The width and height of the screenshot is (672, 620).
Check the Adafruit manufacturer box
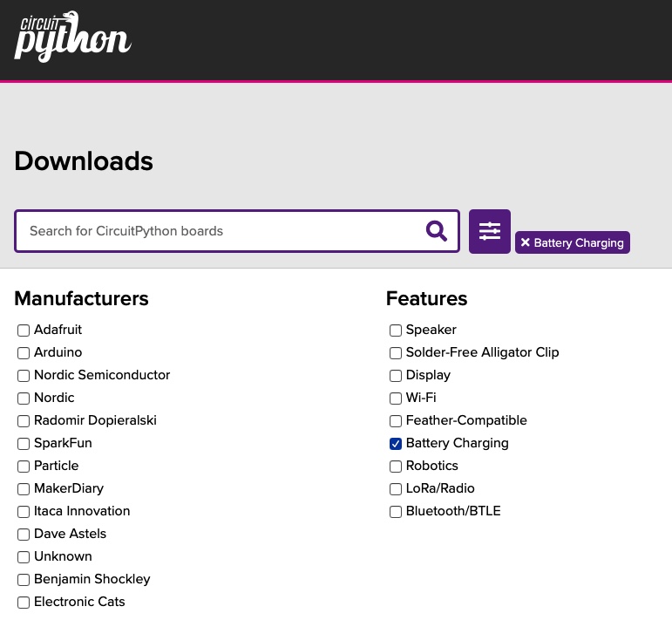click(x=24, y=330)
